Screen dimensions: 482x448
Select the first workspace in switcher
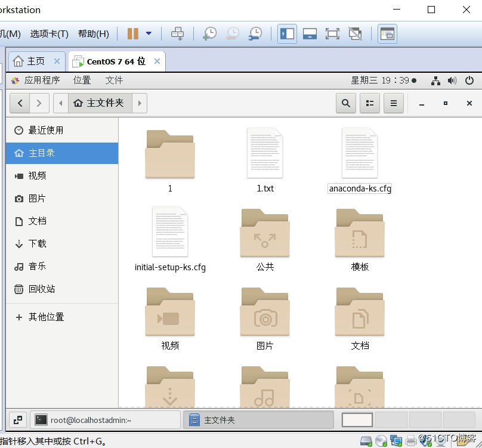click(x=357, y=420)
